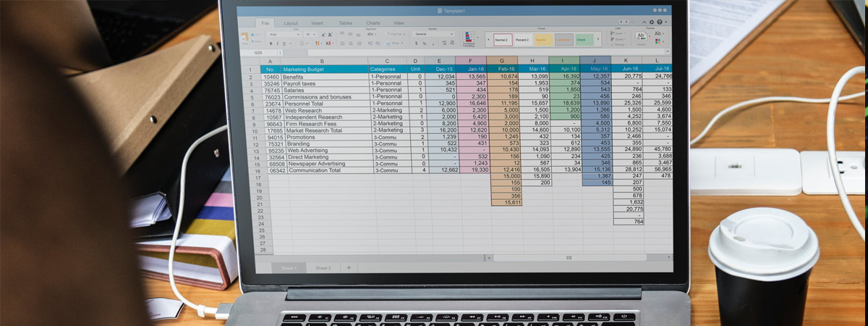The height and width of the screenshot is (326, 868).
Task: Apply currency dollar number format
Action: (417, 43)
